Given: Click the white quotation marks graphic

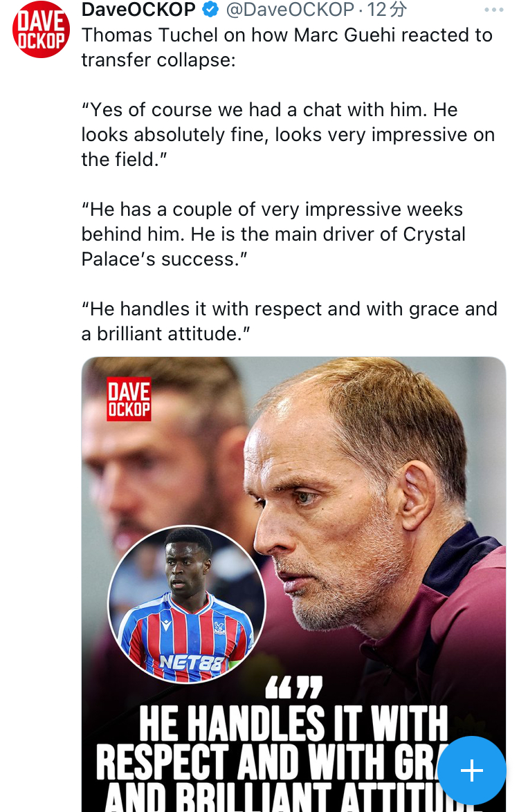Looking at the screenshot, I should (x=294, y=688).
